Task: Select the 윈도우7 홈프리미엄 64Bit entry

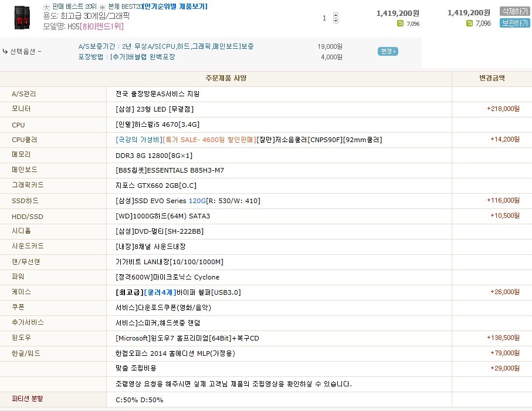Action: pos(187,338)
